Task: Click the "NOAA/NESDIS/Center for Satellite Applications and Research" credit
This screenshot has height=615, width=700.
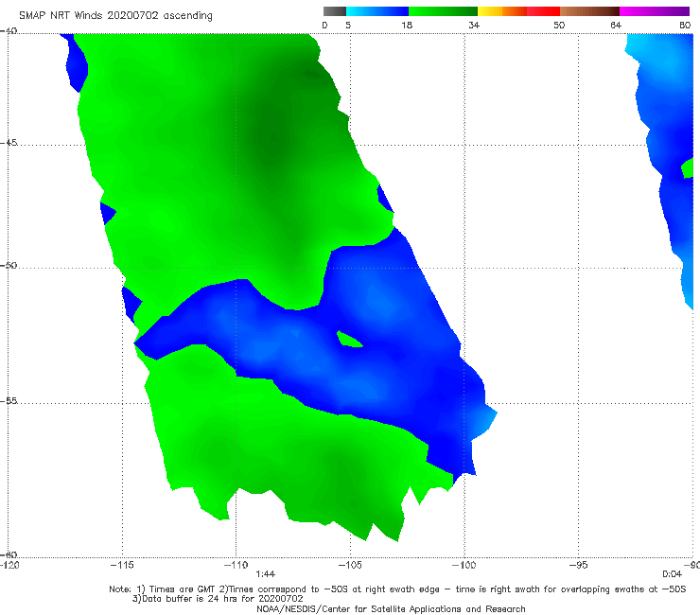Action: pos(391,609)
